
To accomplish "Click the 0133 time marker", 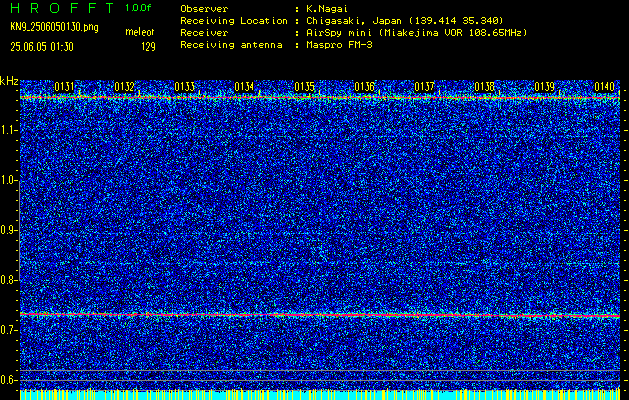I will pyautogui.click(x=185, y=86).
